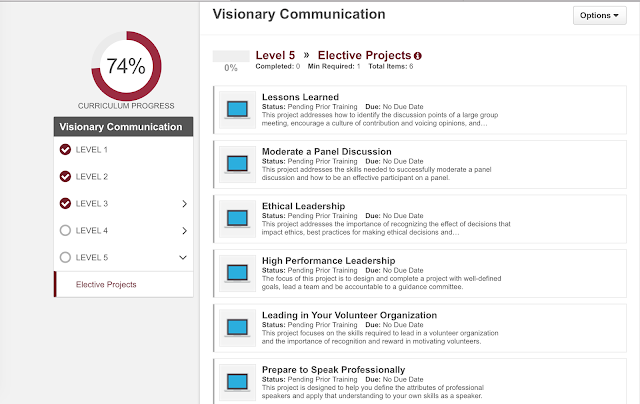Click the High Performance Leadership laptop icon
Viewport: 640px width, 404px height.
(x=237, y=273)
